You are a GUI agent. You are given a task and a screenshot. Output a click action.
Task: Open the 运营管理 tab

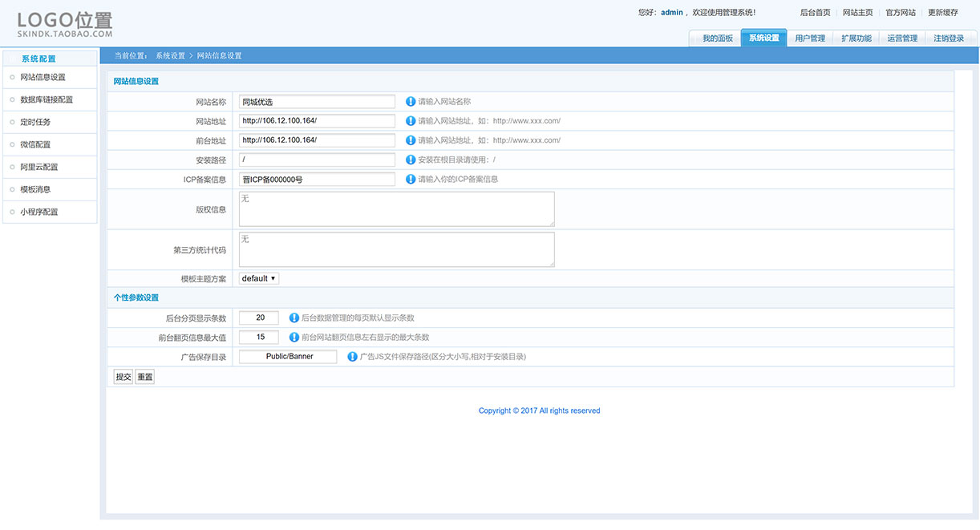(902, 38)
